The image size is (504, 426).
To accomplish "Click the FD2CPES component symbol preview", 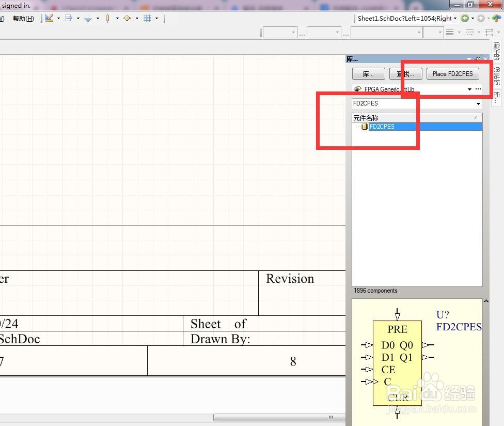I will (x=397, y=363).
